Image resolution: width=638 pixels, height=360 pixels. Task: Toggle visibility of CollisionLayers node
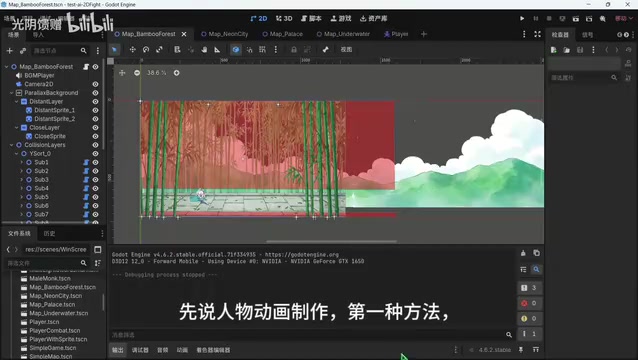coord(95,145)
